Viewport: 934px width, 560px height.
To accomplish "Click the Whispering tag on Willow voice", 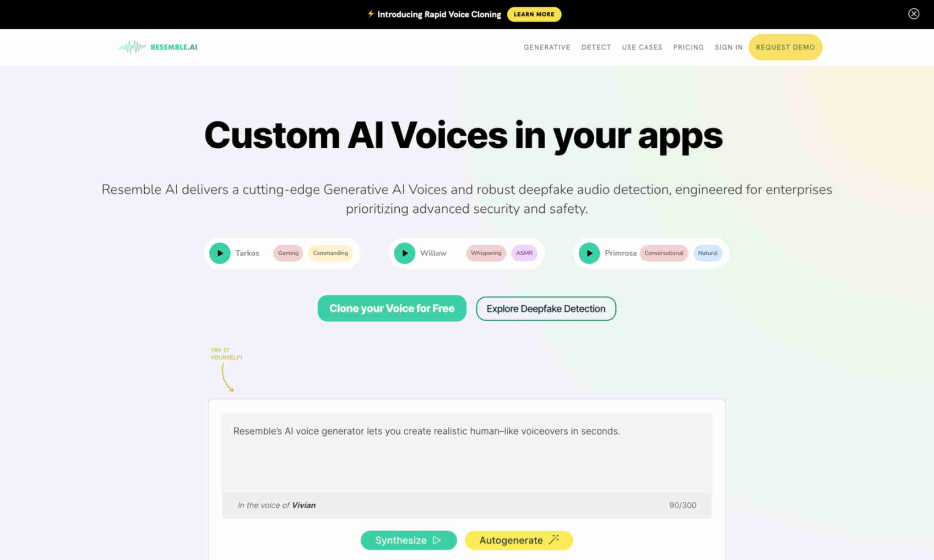I will 485,253.
